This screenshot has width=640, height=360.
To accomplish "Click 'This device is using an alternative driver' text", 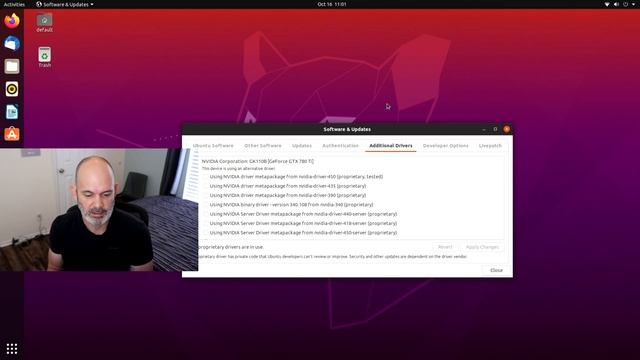I will click(x=238, y=169).
